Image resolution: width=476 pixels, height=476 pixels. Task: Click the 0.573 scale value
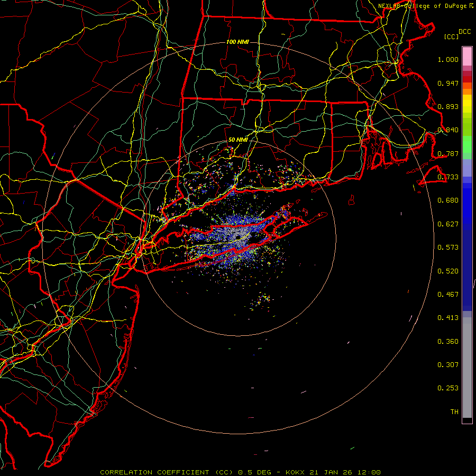tap(448, 248)
